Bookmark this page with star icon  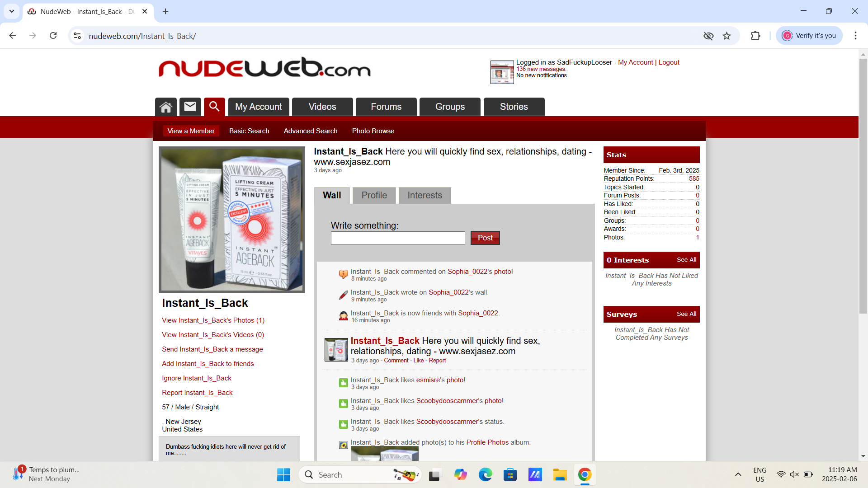click(726, 36)
